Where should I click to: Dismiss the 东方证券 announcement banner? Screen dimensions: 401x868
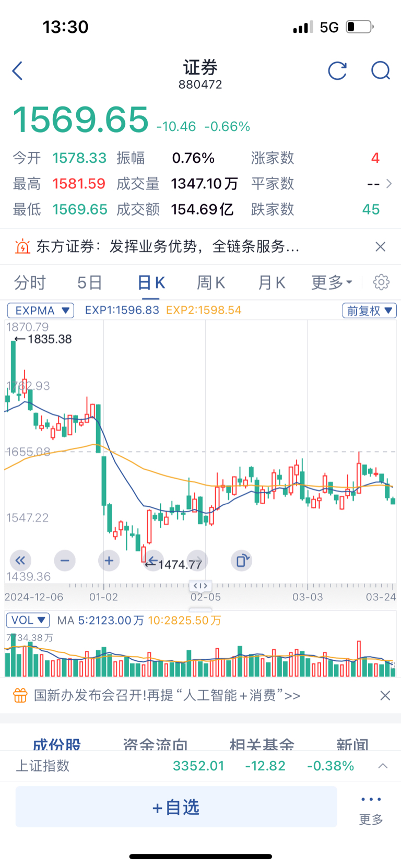coord(381,246)
